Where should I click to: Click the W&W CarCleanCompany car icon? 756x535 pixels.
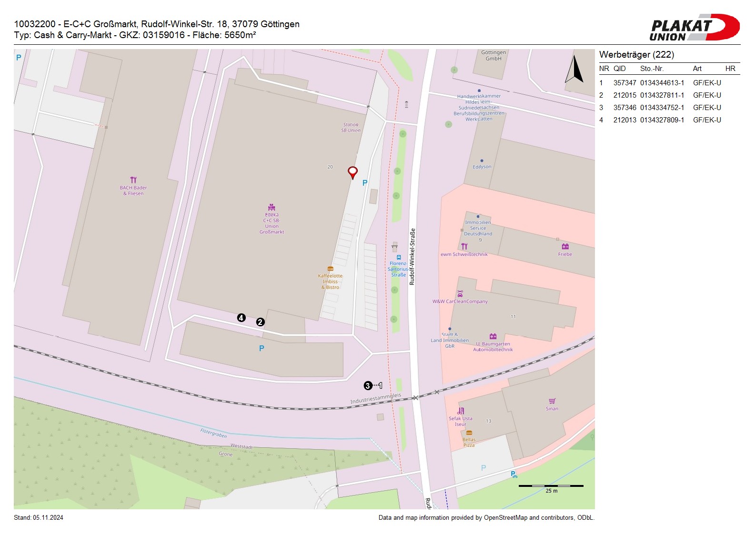coord(460,294)
